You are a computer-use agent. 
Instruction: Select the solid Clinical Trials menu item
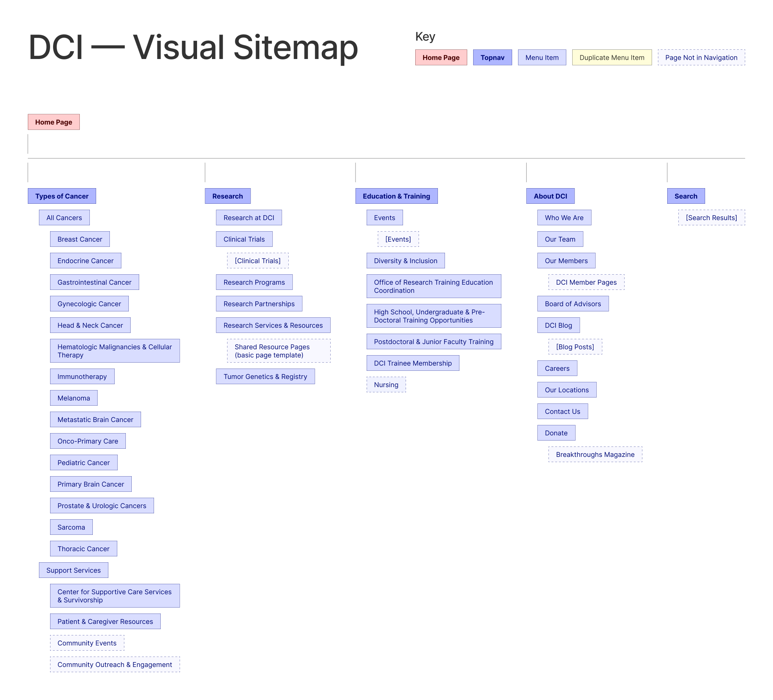pos(244,239)
